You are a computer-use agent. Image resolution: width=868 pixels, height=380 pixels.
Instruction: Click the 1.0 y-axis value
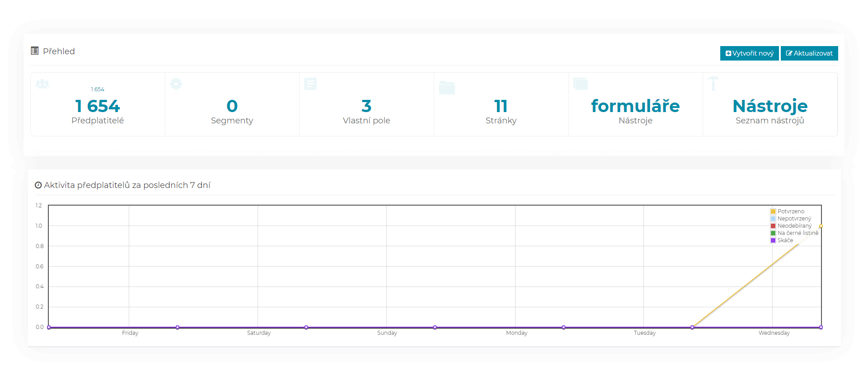click(39, 226)
